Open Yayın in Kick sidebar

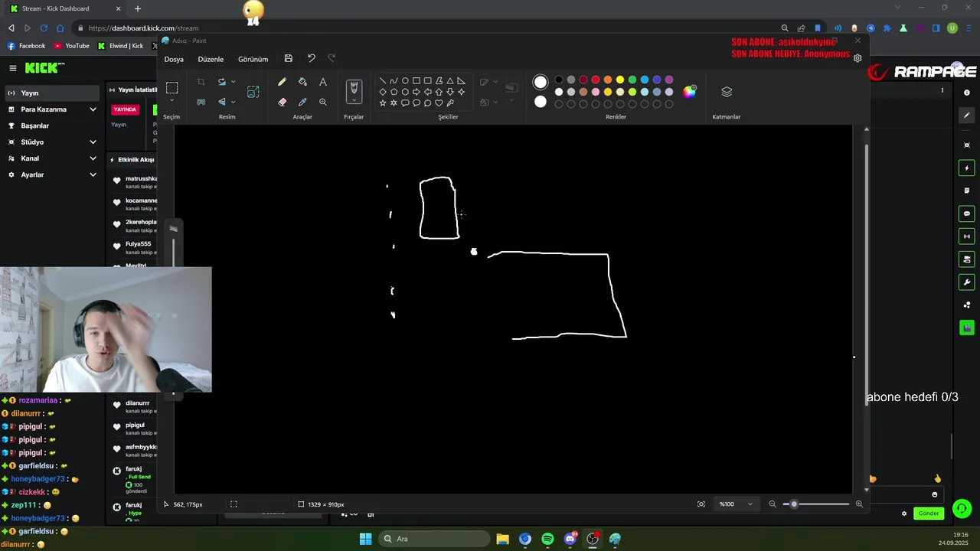tap(51, 93)
